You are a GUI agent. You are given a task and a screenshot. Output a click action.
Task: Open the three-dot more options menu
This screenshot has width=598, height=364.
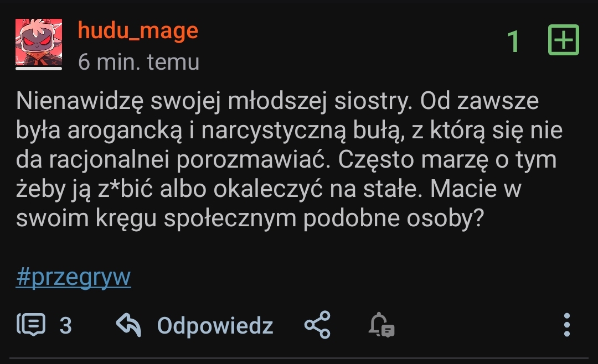coord(566,325)
